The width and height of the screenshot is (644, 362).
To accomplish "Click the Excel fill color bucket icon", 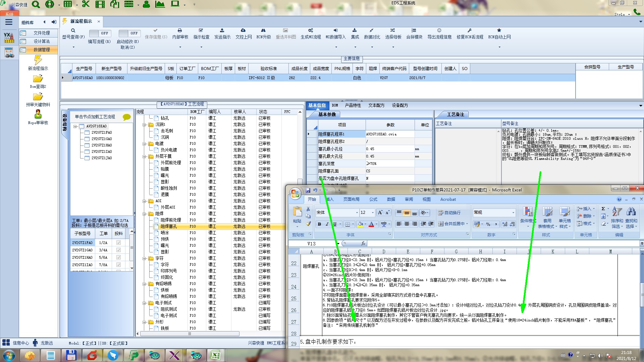I will (360, 224).
